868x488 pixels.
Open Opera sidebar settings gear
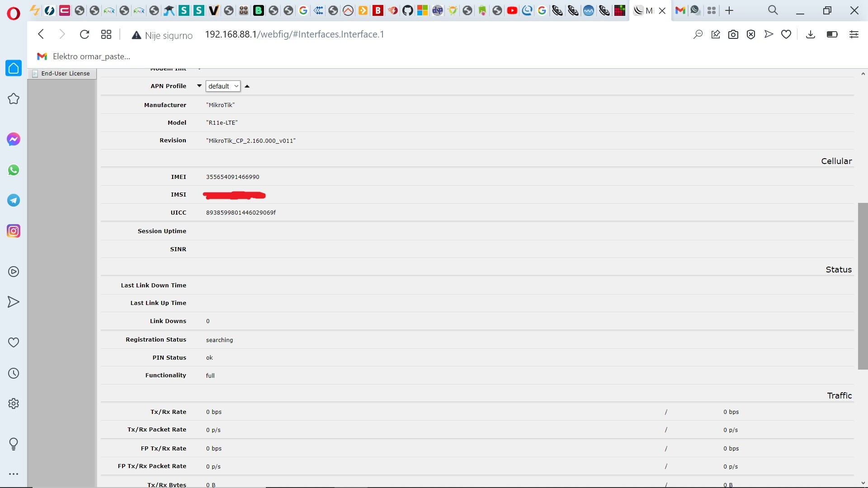coord(14,404)
